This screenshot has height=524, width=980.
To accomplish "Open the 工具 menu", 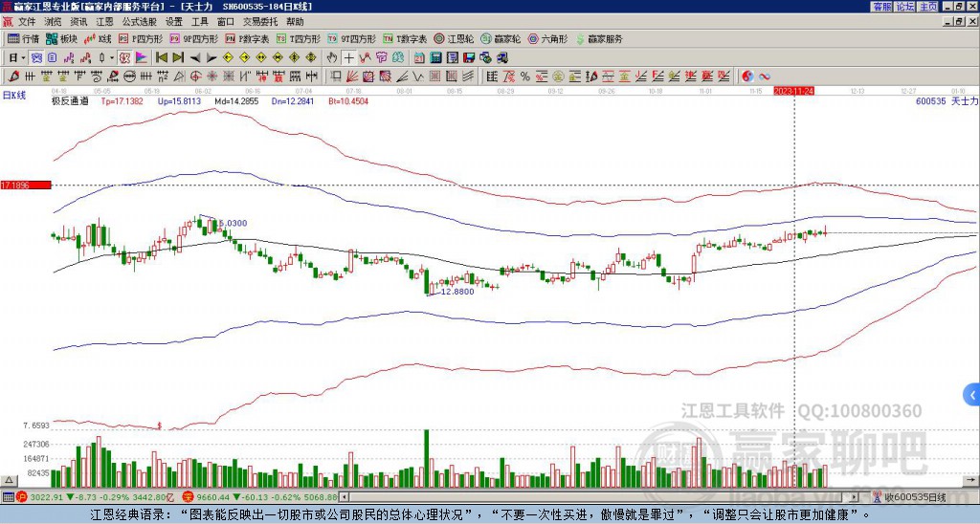I will pos(199,22).
